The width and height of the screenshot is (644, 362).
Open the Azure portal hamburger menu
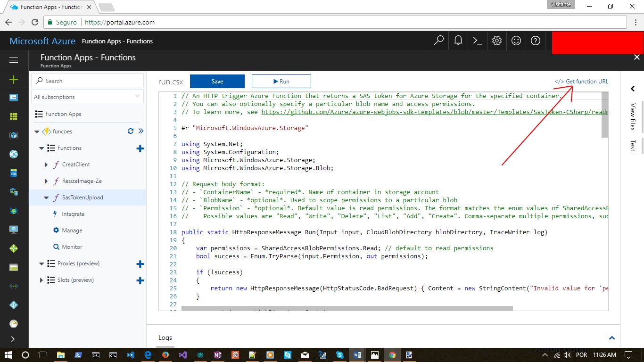(x=14, y=60)
